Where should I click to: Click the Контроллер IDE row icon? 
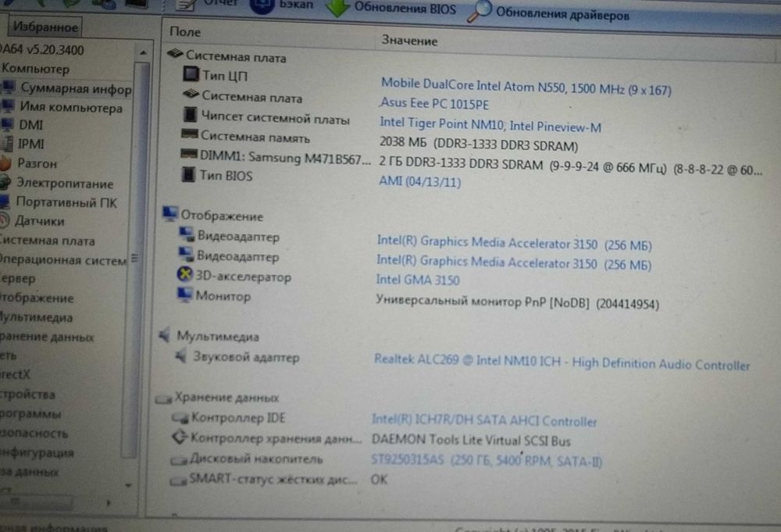click(180, 417)
